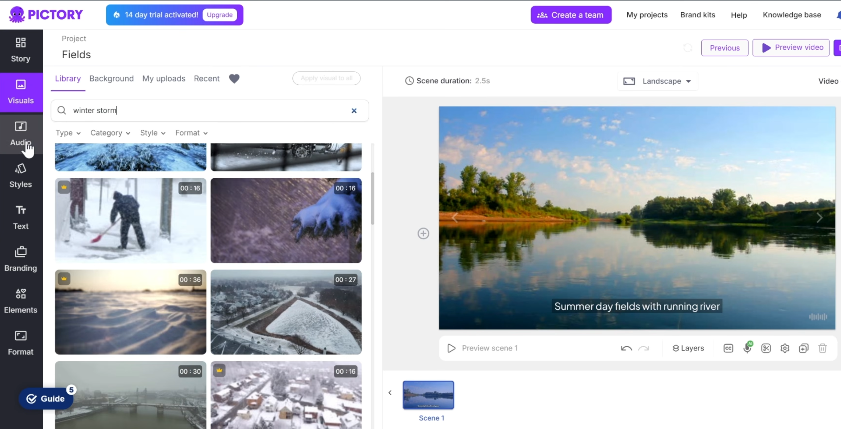
Task: Select the snow shoveling person clip
Action: (130, 220)
